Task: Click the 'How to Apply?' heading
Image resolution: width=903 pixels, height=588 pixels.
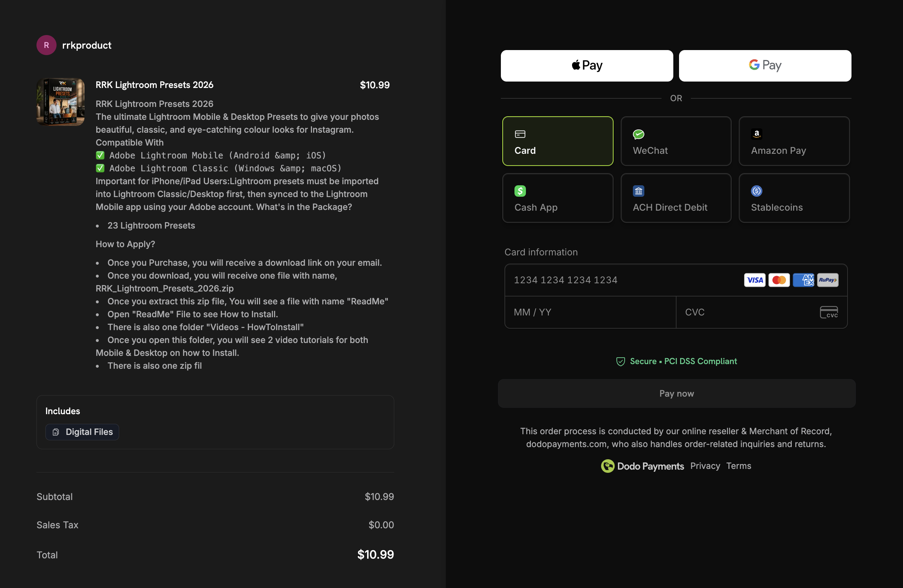Action: tap(125, 244)
